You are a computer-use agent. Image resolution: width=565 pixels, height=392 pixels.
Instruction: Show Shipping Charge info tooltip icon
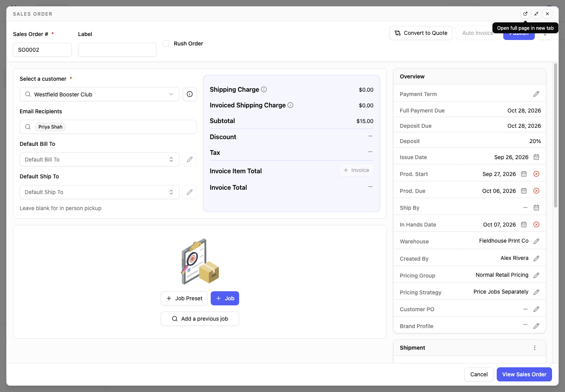264,89
